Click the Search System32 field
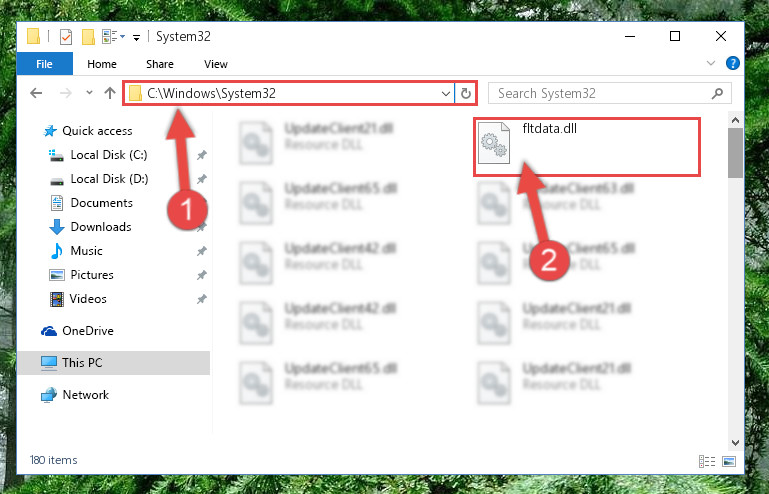Image resolution: width=769 pixels, height=494 pixels. coord(610,93)
